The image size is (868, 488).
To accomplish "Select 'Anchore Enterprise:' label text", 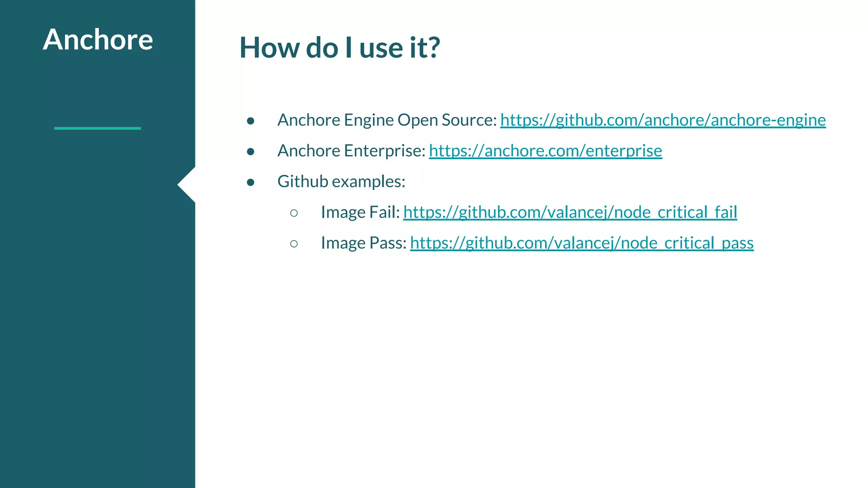I will pos(351,151).
